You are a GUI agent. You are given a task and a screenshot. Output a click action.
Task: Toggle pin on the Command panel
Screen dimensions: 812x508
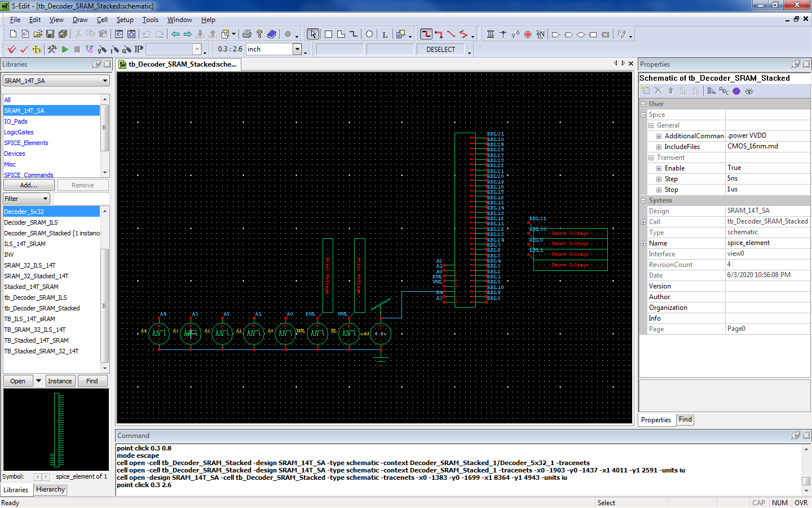pyautogui.click(x=796, y=435)
